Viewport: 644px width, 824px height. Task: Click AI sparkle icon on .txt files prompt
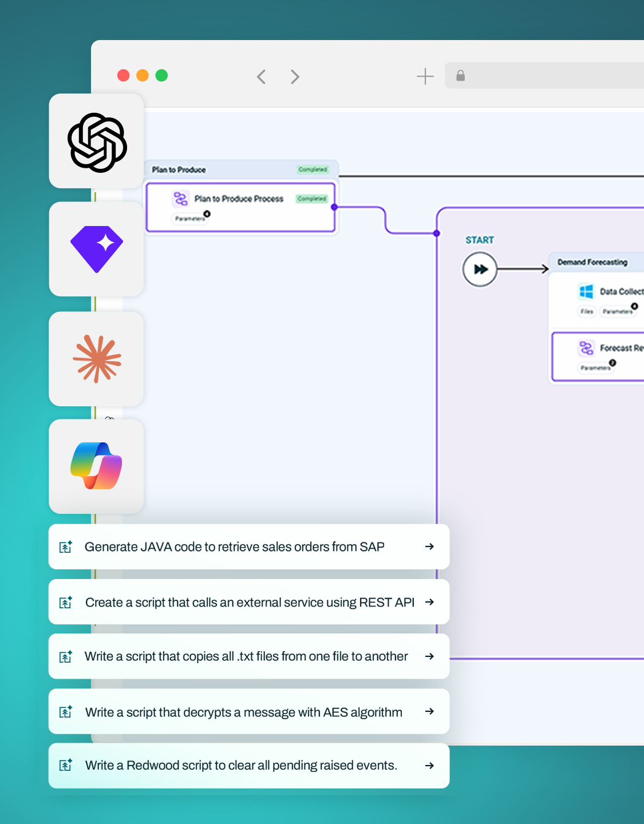tap(66, 656)
